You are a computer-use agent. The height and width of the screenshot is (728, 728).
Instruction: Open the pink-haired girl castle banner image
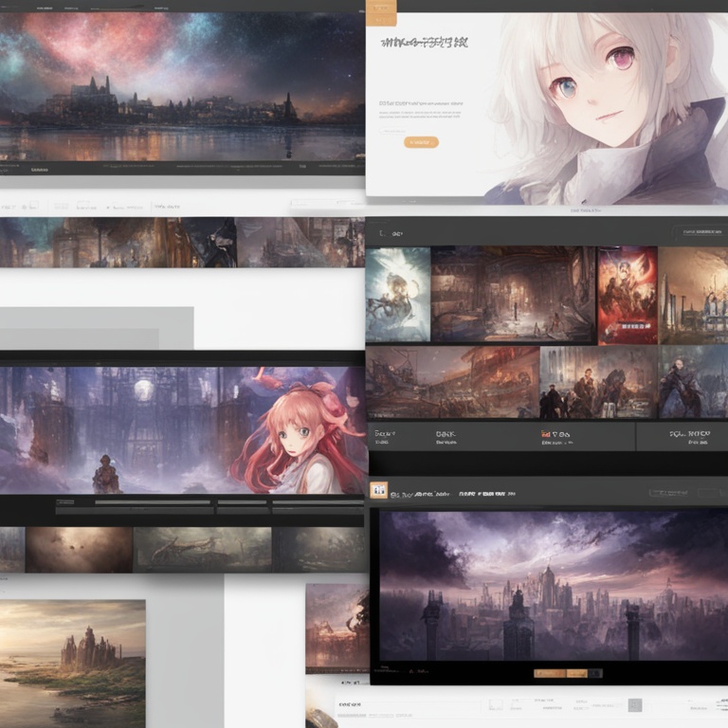coord(182,430)
